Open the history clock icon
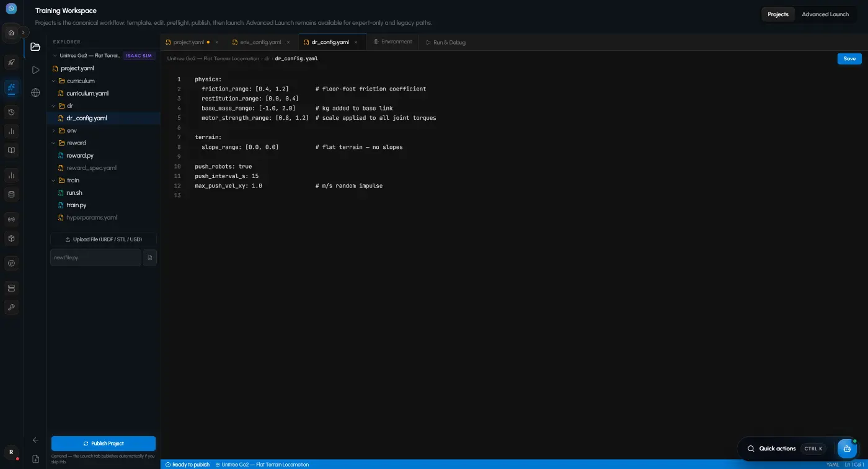Screen dimensions: 868x469 coord(11,112)
